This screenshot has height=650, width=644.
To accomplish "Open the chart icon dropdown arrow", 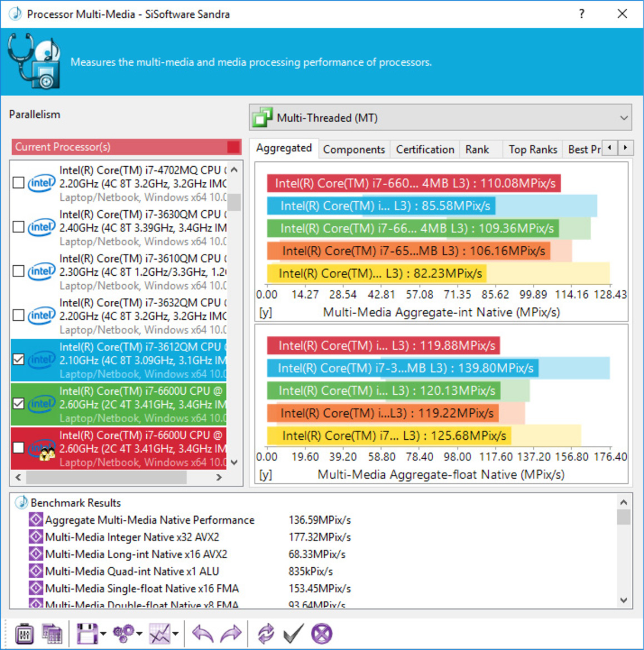I will pyautogui.click(x=175, y=633).
